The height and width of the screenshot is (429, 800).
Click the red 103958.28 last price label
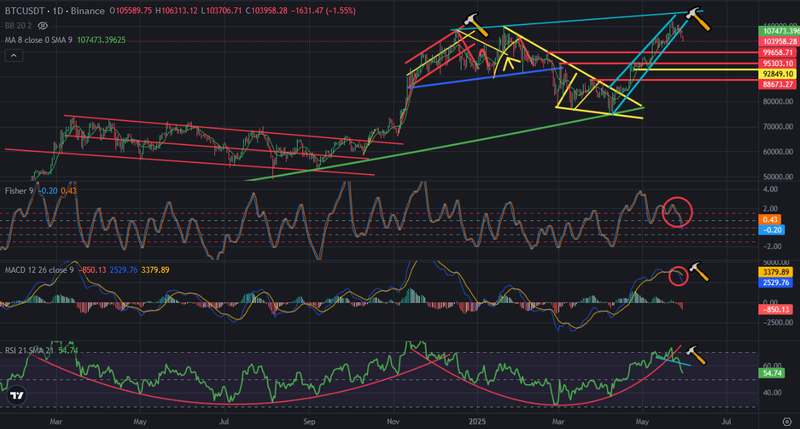pos(779,41)
